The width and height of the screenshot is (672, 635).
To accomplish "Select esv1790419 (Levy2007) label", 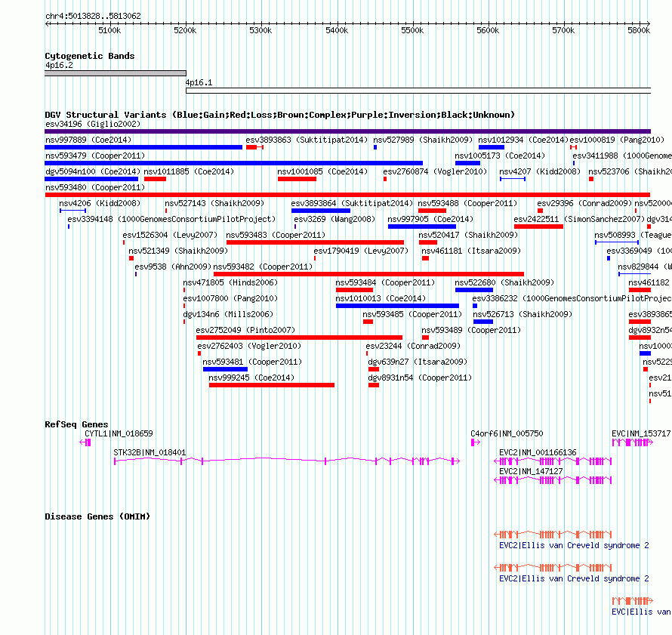I will pyautogui.click(x=361, y=251).
